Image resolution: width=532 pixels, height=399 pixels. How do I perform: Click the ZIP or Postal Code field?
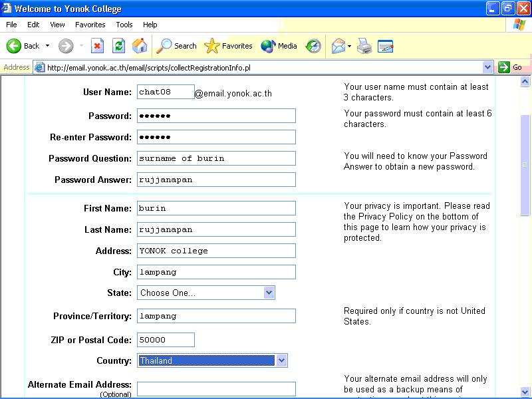(x=166, y=340)
